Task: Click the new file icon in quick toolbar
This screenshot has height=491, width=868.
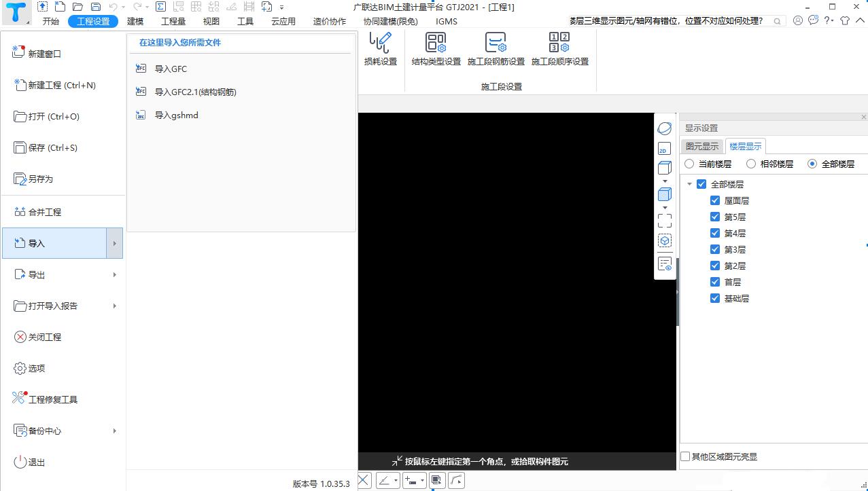Action: click(x=60, y=7)
